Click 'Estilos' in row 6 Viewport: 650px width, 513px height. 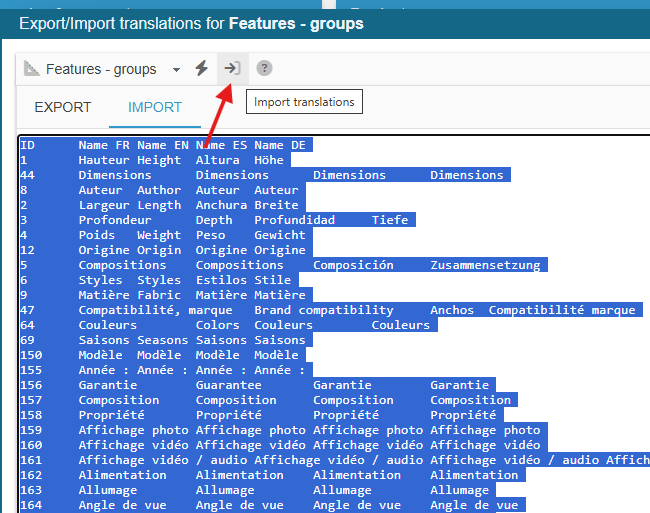pyautogui.click(x=221, y=280)
